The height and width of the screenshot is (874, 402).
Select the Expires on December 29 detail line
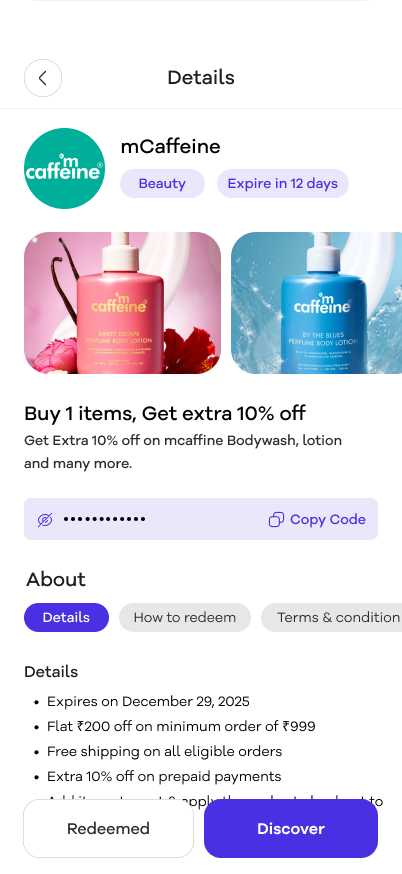(148, 701)
